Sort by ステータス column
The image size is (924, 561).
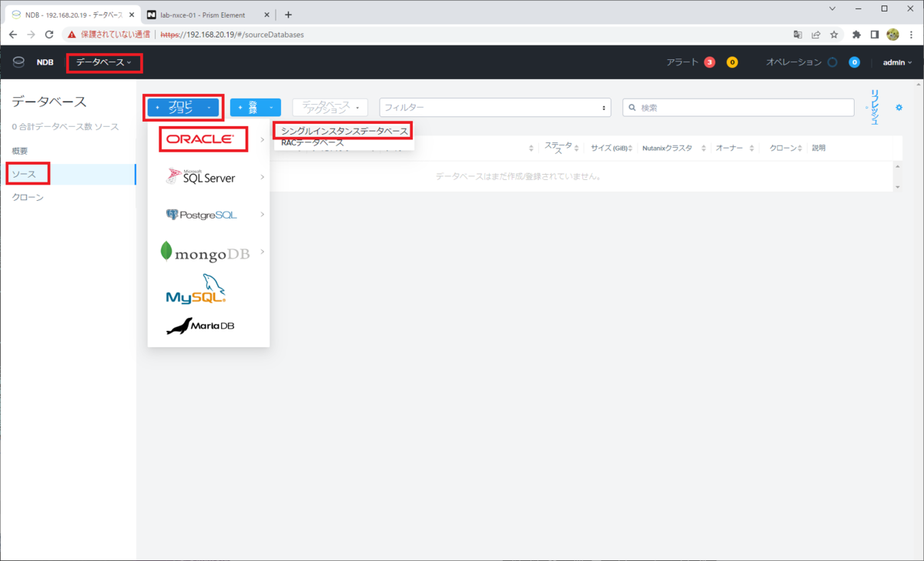click(x=561, y=148)
